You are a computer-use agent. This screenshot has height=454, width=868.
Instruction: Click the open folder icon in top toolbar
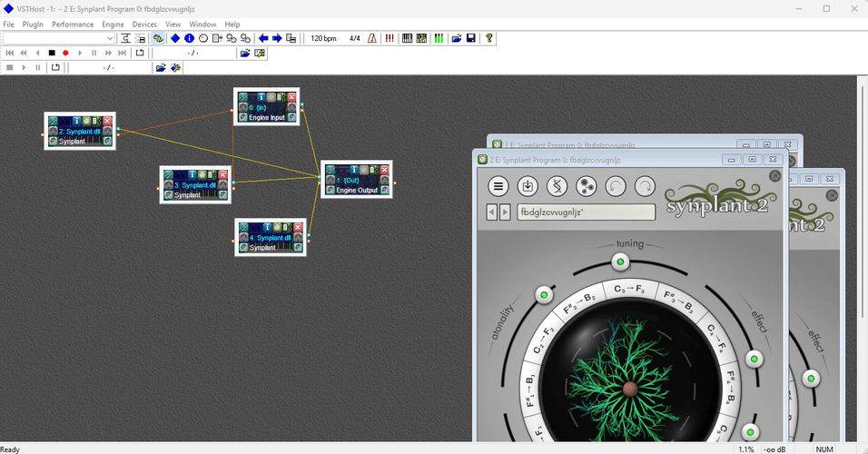457,38
